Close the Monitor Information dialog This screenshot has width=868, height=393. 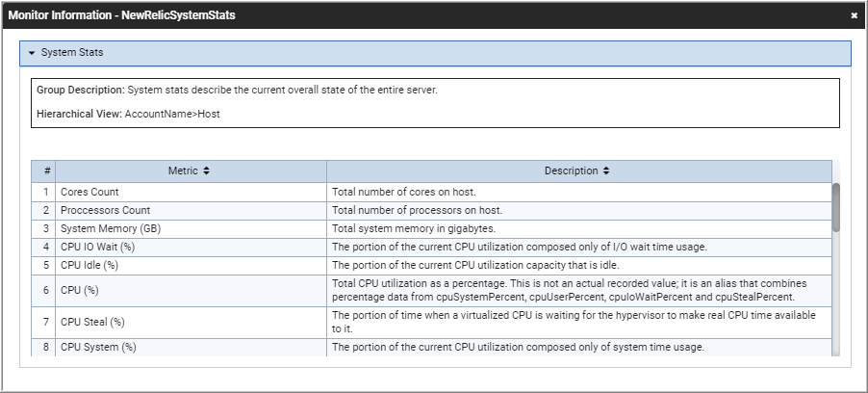[855, 15]
